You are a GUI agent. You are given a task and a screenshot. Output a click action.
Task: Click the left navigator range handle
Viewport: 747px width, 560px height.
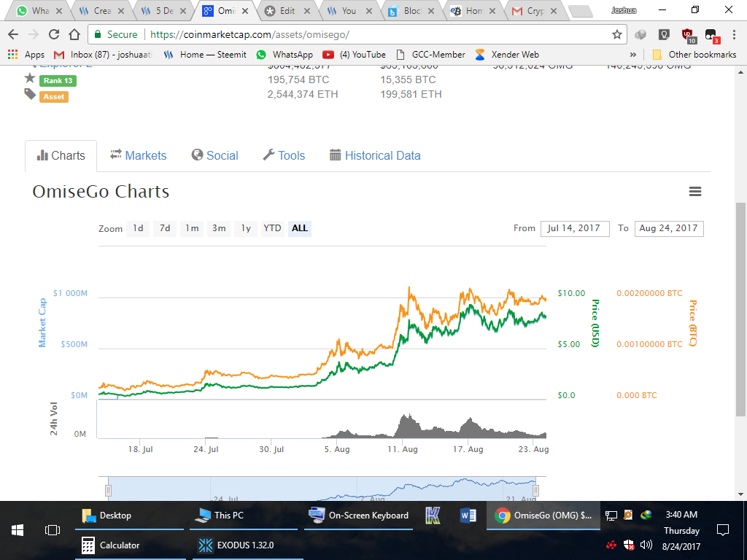(108, 490)
